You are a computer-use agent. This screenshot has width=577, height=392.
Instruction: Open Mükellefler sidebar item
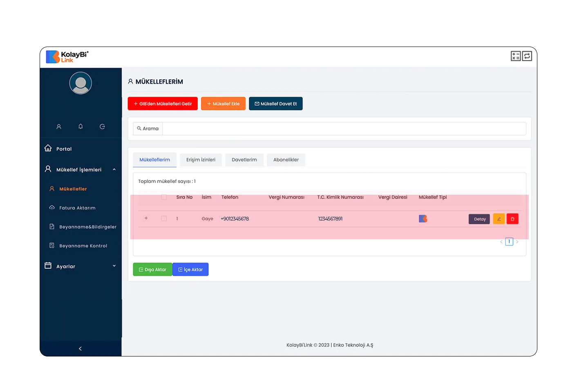coord(73,189)
